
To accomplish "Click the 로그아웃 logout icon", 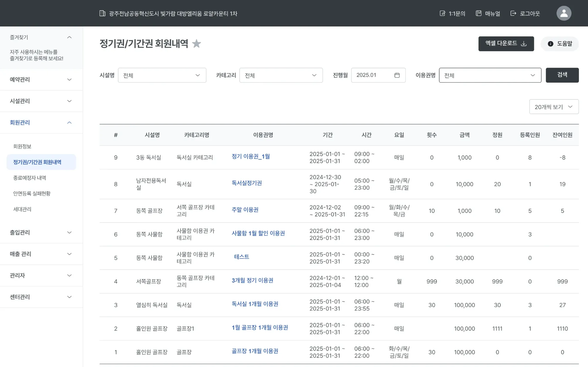I will 513,13.
